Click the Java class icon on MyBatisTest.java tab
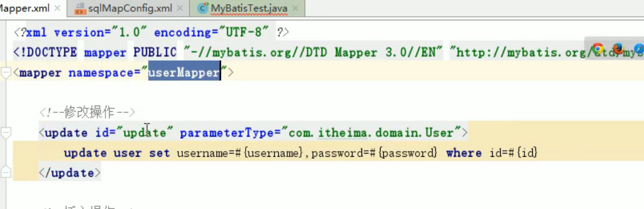 pyautogui.click(x=203, y=8)
